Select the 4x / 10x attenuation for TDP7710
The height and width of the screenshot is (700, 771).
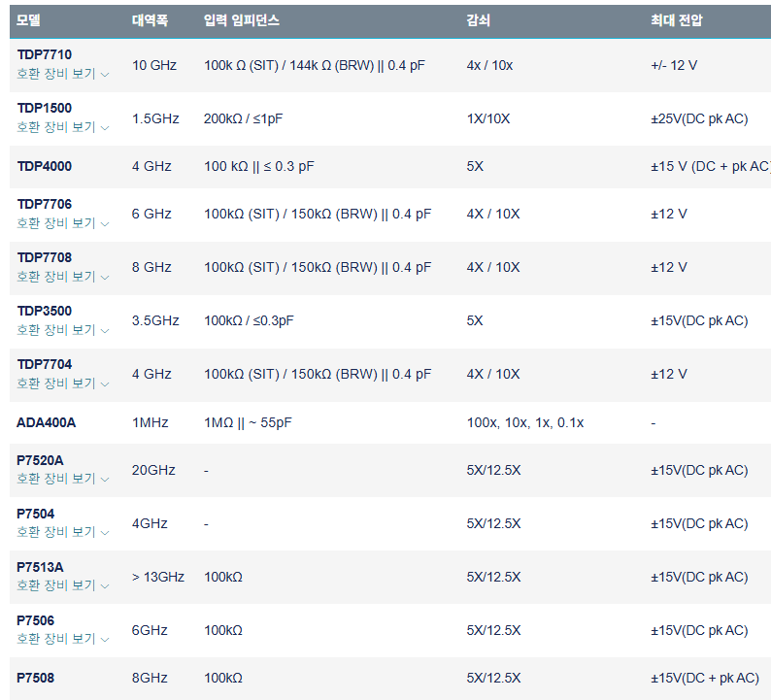pos(489,65)
